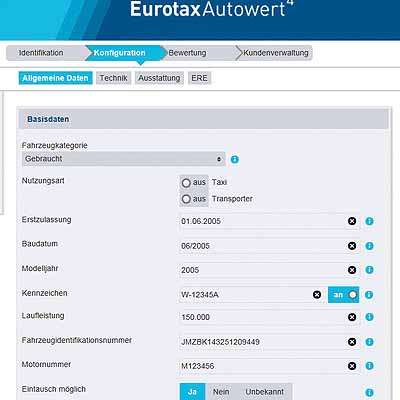Open info icon next to Fahrzeugkategorie dropdown

pos(235,159)
